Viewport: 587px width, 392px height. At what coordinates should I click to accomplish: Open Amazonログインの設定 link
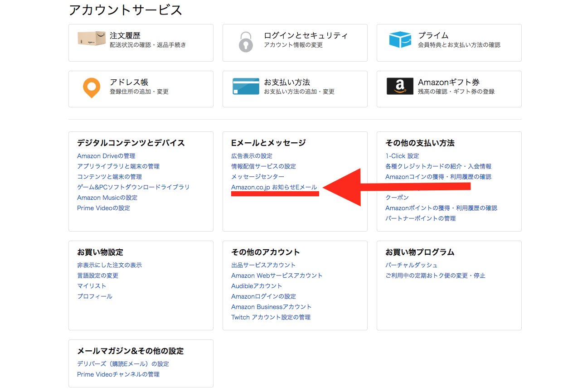tap(263, 296)
